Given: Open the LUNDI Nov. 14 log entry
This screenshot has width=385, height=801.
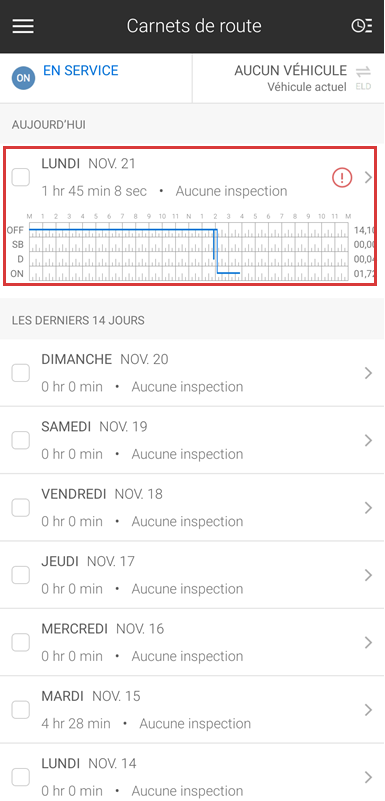Looking at the screenshot, I should tap(192, 772).
